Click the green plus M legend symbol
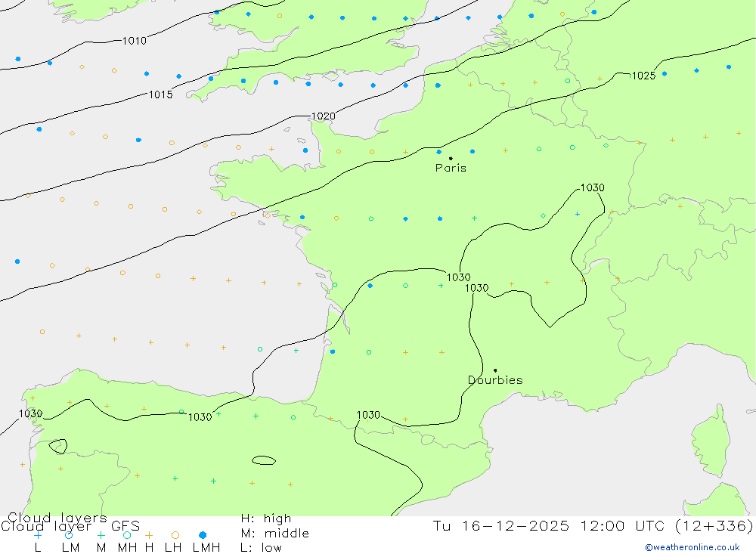The width and height of the screenshot is (756, 554). click(101, 535)
